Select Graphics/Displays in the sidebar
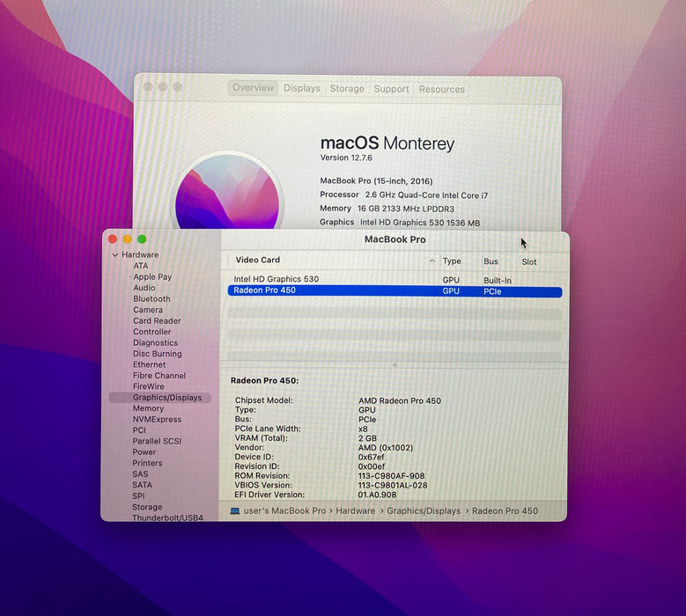Image resolution: width=686 pixels, height=616 pixels. click(160, 398)
